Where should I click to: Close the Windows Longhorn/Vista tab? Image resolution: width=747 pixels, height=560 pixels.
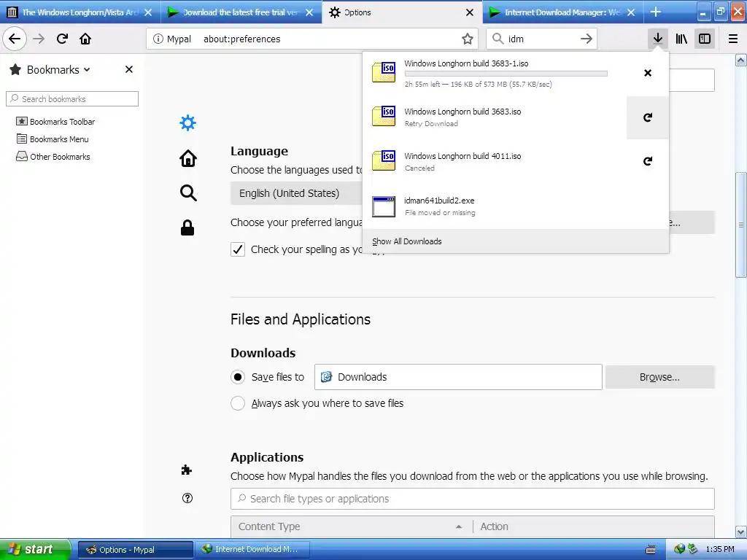[148, 12]
